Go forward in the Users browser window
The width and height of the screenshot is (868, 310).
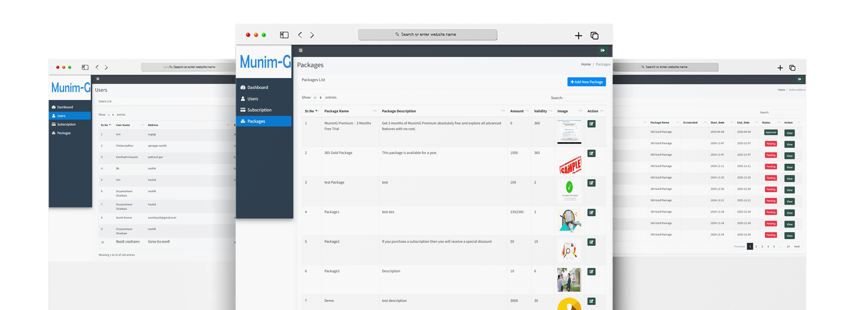tap(106, 67)
